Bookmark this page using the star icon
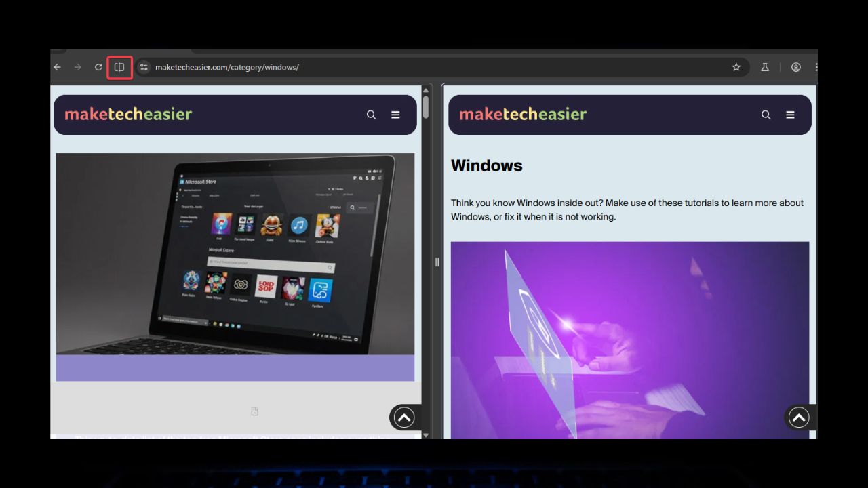The height and width of the screenshot is (488, 868). tap(736, 67)
